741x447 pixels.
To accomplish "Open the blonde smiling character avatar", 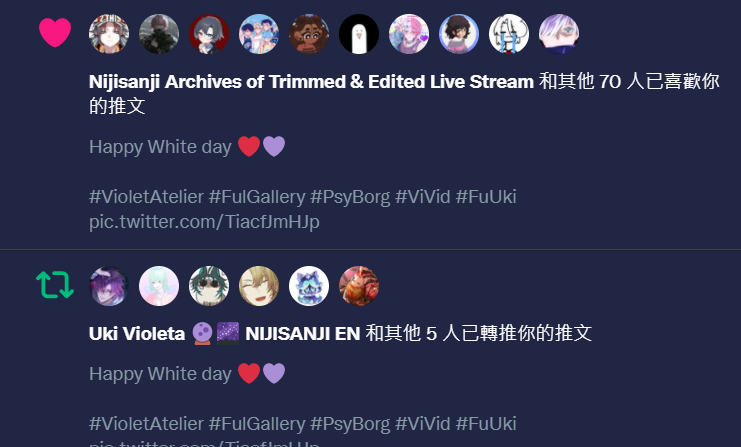I will [x=259, y=286].
